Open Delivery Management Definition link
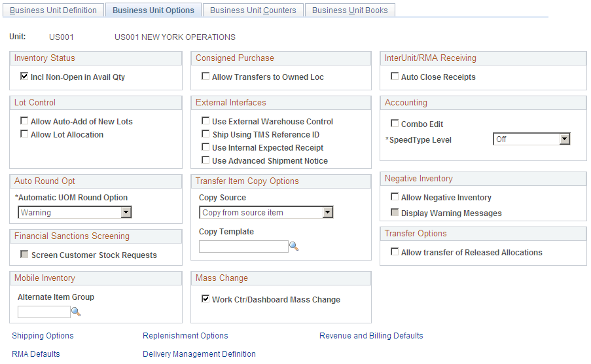 coord(199,354)
